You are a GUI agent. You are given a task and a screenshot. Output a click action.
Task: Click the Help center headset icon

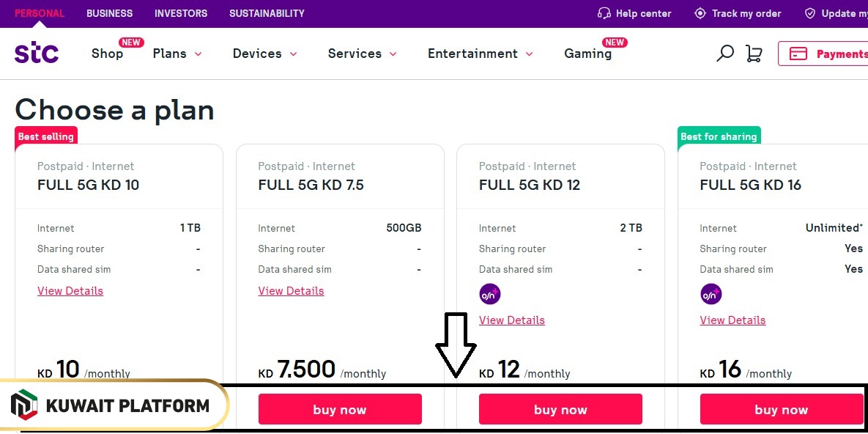[603, 13]
